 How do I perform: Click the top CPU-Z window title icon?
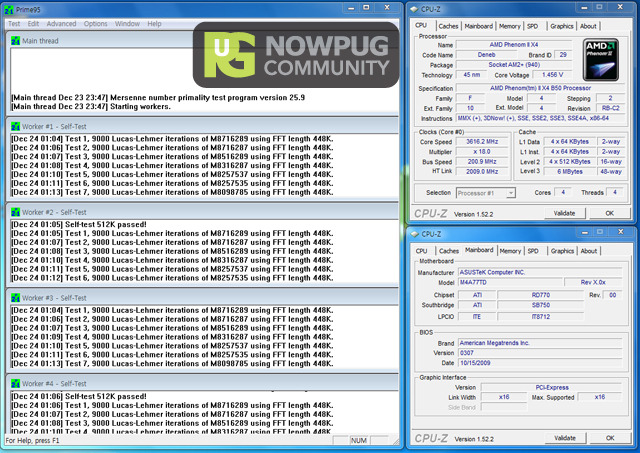click(x=414, y=9)
